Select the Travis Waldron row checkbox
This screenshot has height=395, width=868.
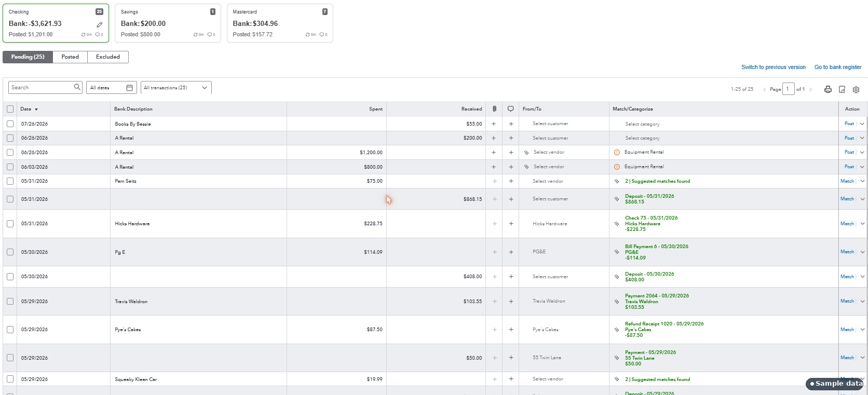click(x=10, y=302)
